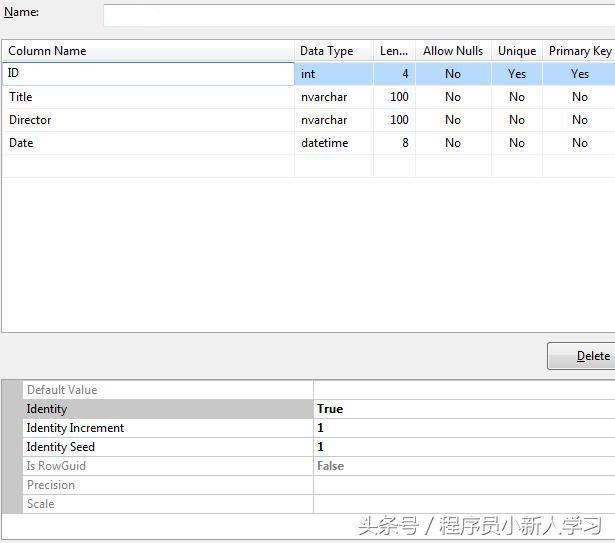Click length 100 in Director row
Image resolution: width=615 pixels, height=543 pixels.
(x=394, y=120)
